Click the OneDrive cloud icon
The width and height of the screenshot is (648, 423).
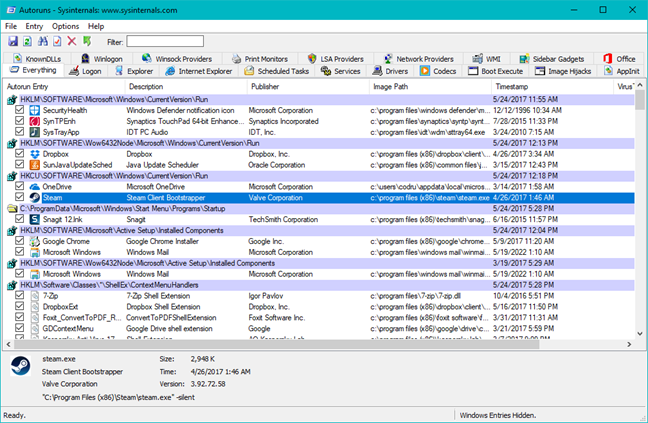point(35,187)
